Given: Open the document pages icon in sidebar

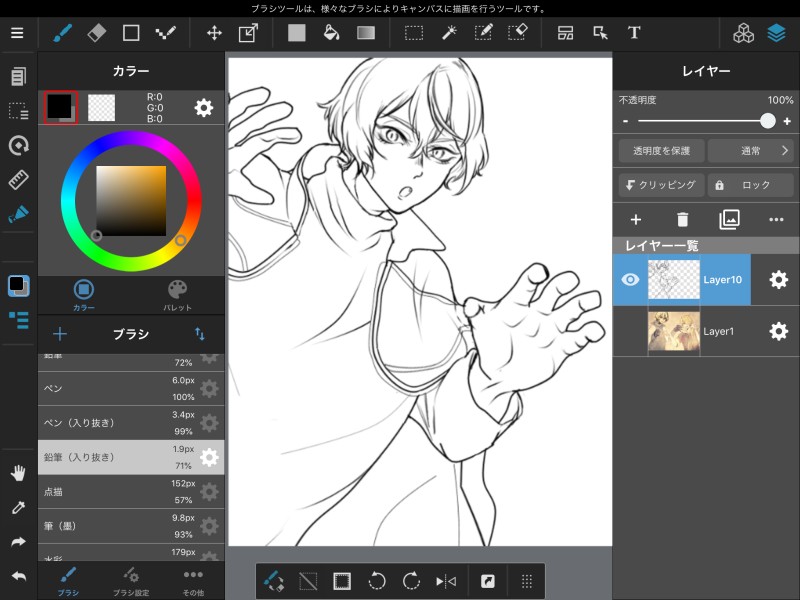Looking at the screenshot, I should (18, 77).
